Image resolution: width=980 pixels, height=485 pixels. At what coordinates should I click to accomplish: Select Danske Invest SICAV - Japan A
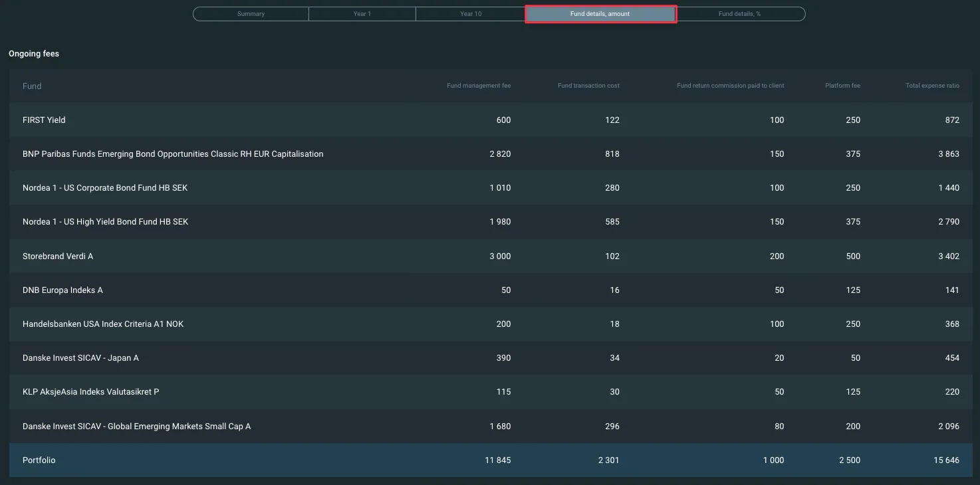click(x=80, y=358)
